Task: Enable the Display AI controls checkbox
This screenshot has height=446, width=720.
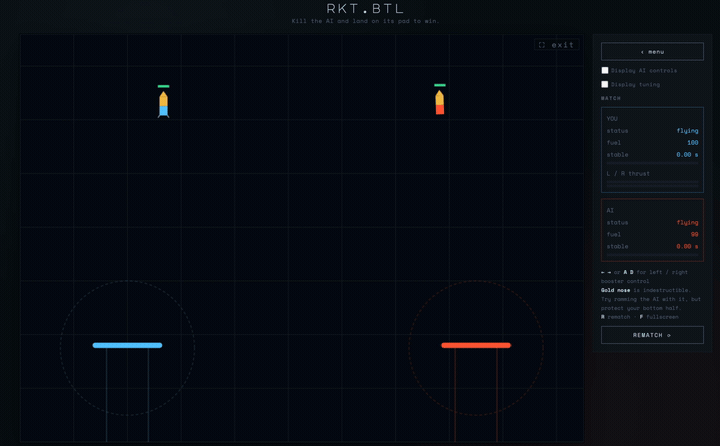Action: pyautogui.click(x=605, y=70)
